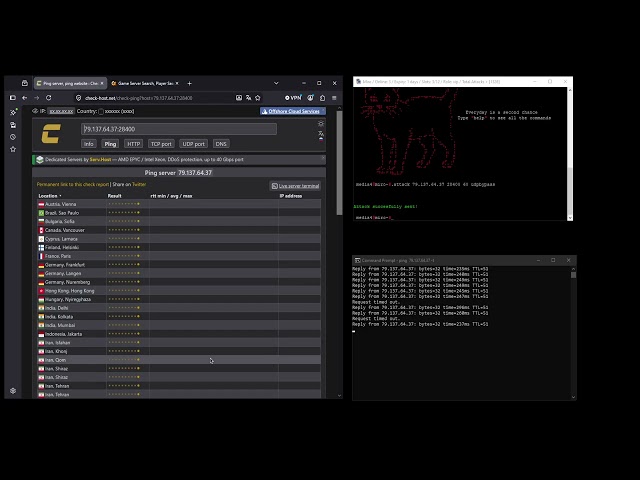
Task: Select the Indonesia, Jakarta row
Action: [x=179, y=334]
